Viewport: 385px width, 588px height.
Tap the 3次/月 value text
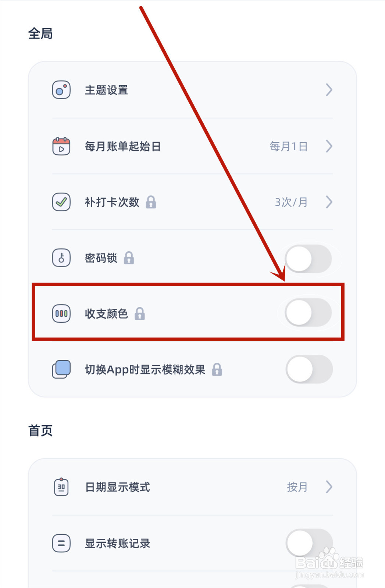coord(291,202)
